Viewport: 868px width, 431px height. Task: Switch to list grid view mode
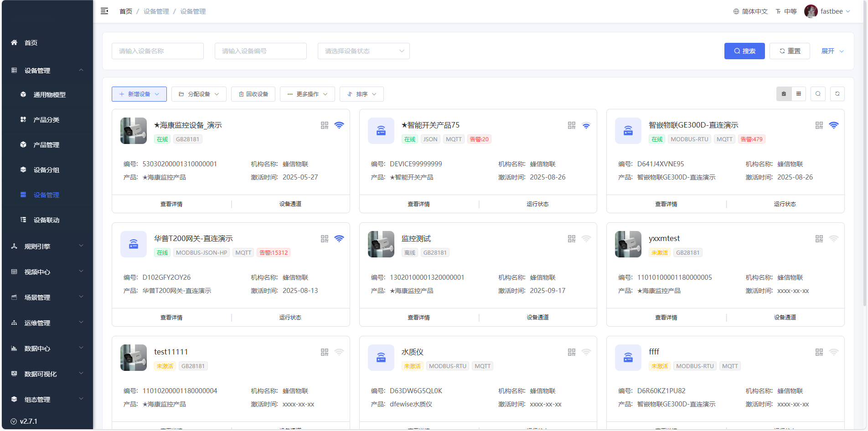799,94
